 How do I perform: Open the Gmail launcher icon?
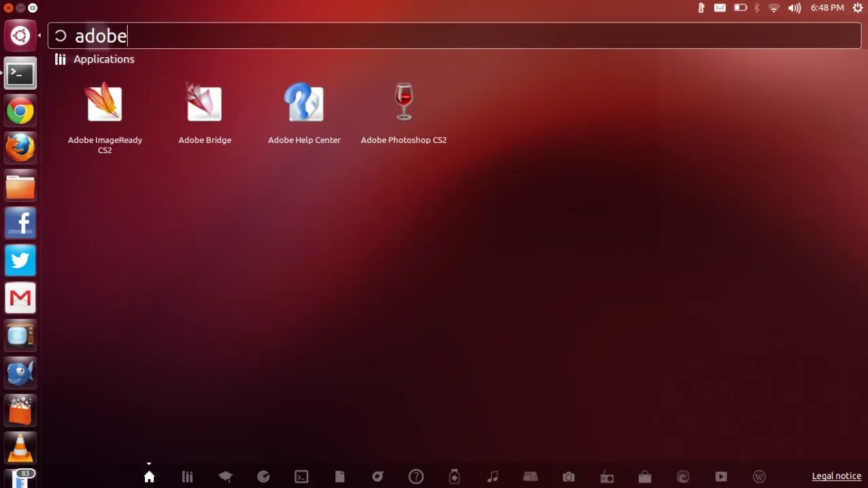(20, 297)
